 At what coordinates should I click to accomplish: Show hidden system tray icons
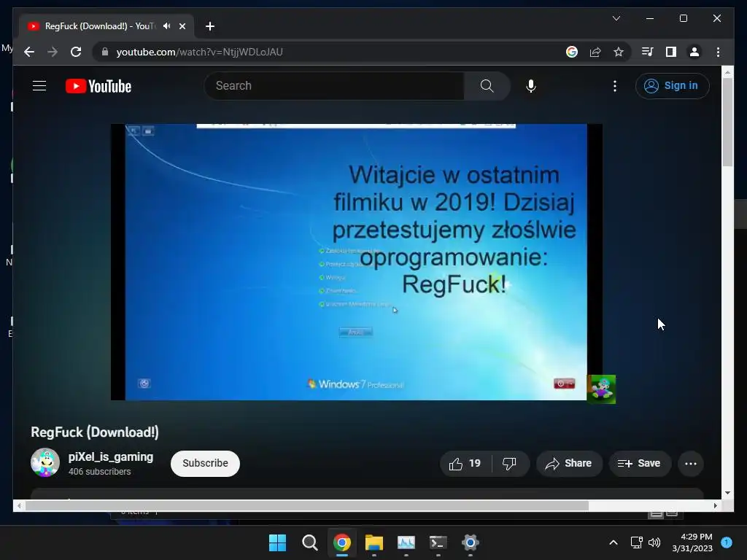coord(613,542)
